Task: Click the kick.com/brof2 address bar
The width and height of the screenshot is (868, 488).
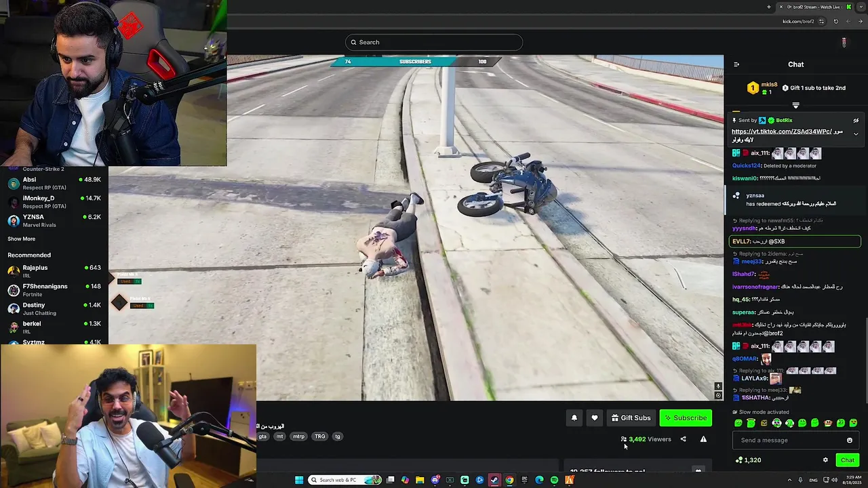Action: pos(798,21)
